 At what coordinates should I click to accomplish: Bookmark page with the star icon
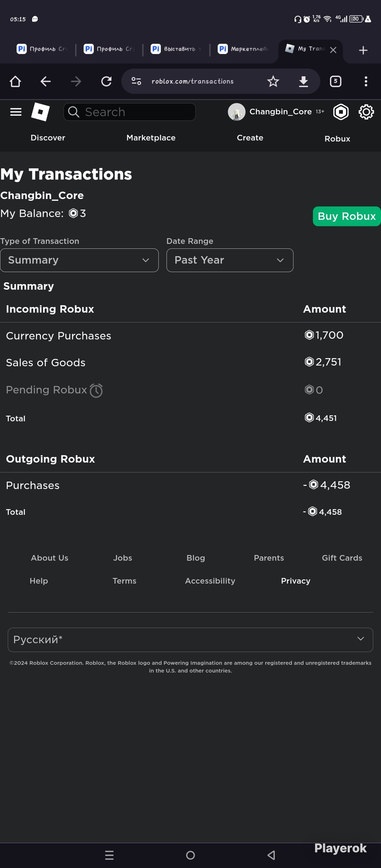tap(273, 81)
